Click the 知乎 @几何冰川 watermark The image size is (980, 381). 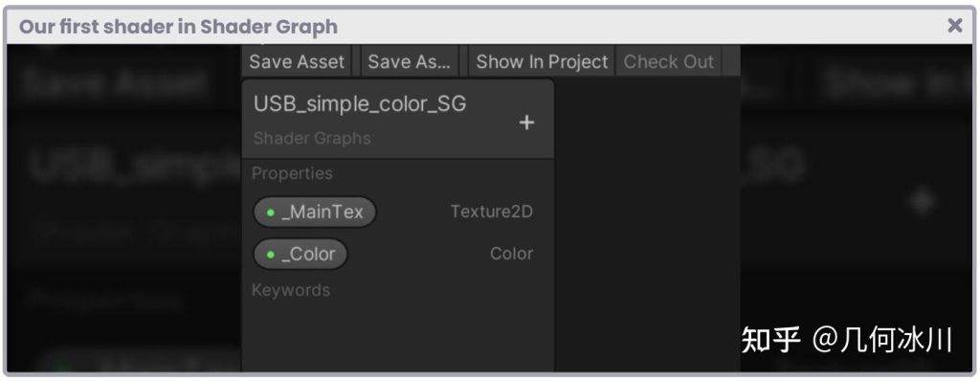tap(847, 340)
